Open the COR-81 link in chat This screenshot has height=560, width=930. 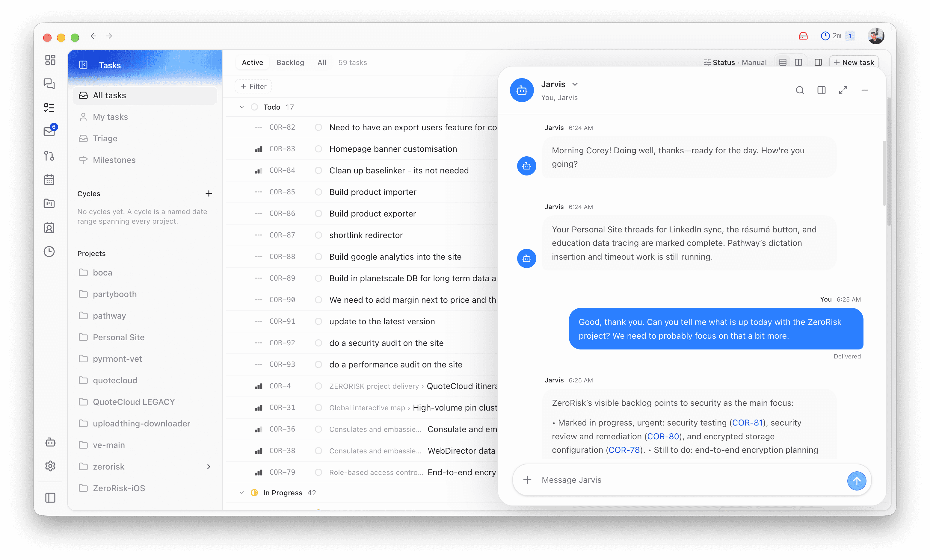coord(747,423)
